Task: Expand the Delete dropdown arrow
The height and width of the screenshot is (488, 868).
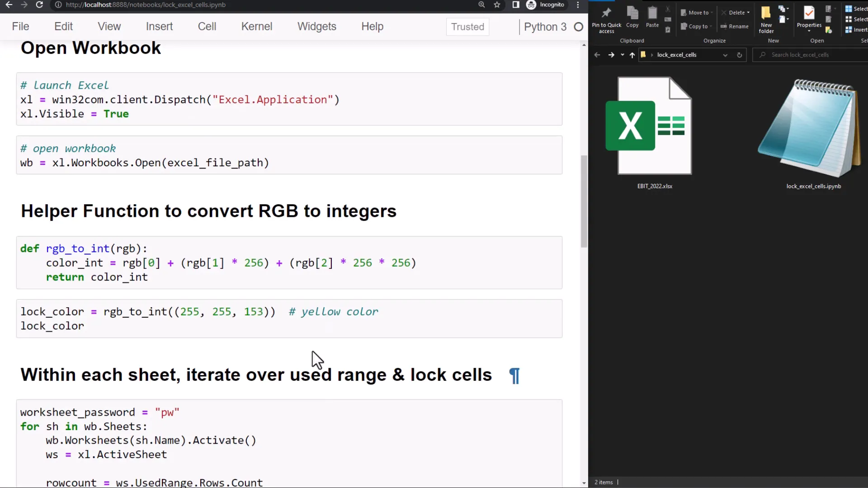Action: 748,12
